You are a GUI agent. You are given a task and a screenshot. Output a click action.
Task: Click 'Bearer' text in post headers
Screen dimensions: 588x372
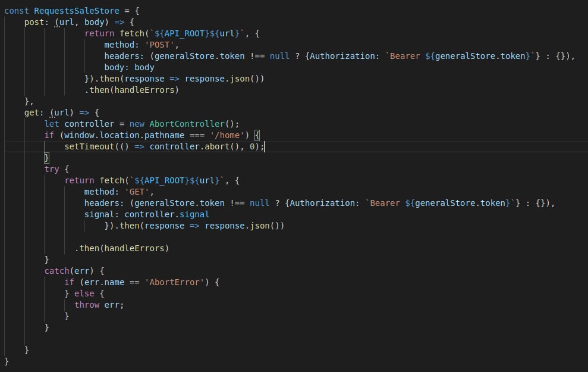[405, 57]
